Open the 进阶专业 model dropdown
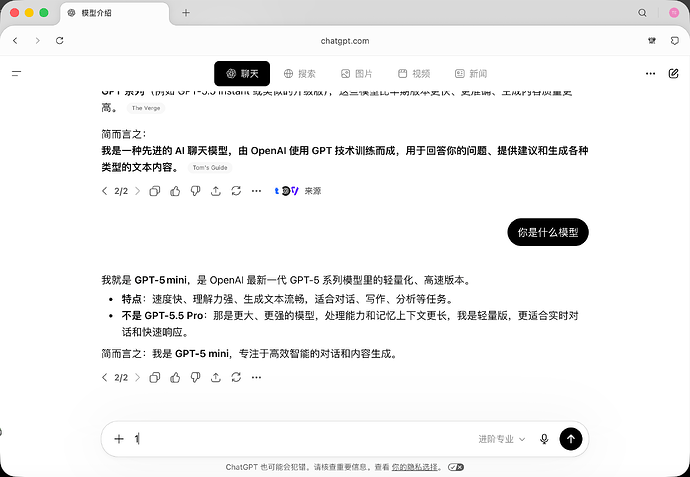690x477 pixels. click(x=502, y=439)
